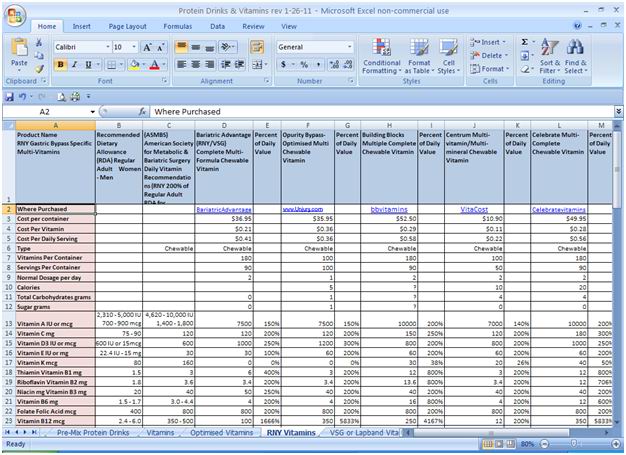The width and height of the screenshot is (626, 455).
Task: Open the bbvitamins hyperlink
Action: pos(389,209)
